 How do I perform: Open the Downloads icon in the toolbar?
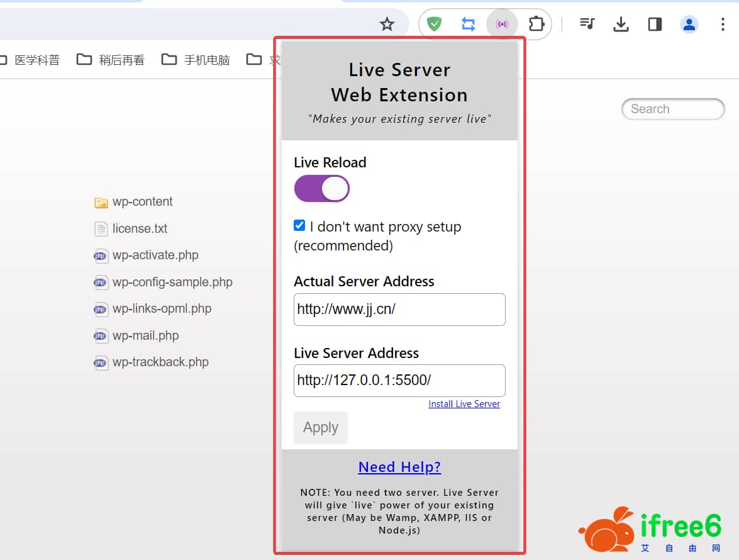tap(621, 24)
